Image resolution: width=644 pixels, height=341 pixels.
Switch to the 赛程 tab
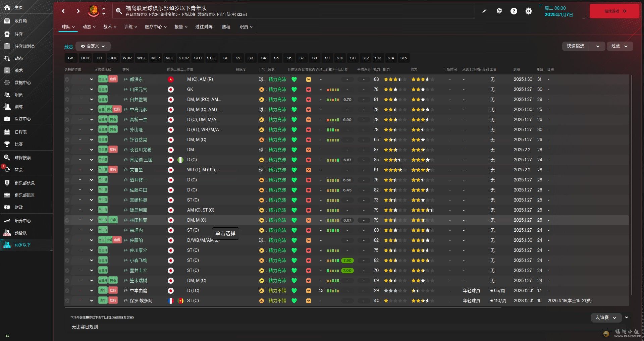226,27
